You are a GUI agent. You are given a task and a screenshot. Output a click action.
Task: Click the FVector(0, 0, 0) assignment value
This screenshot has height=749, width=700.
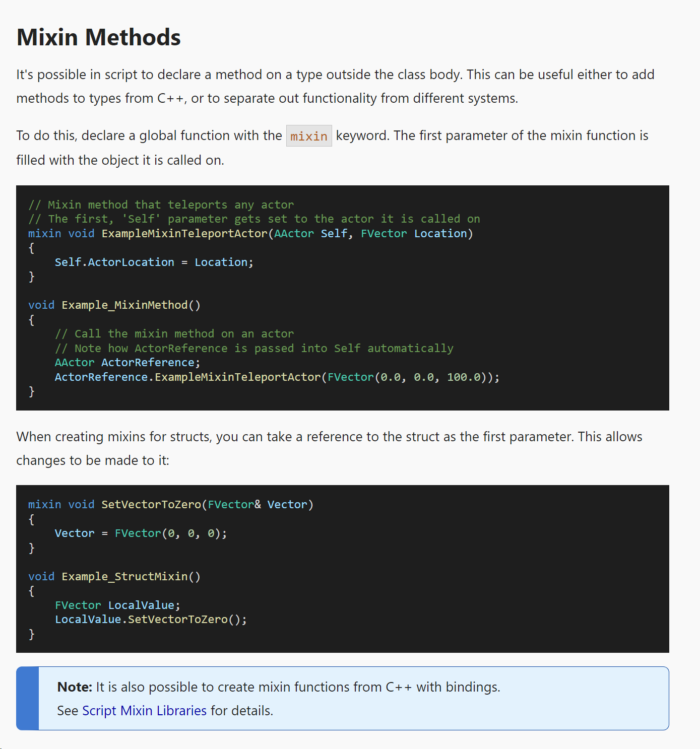pos(170,533)
